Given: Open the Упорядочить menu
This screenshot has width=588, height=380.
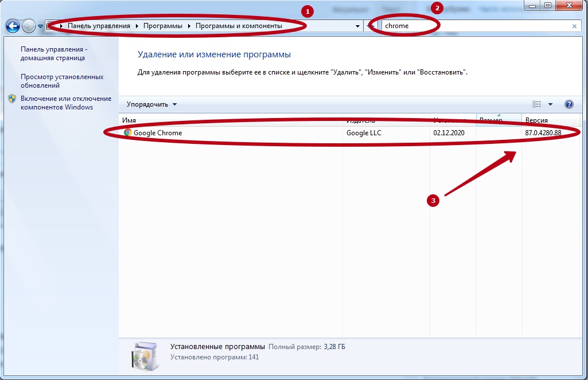Looking at the screenshot, I should point(151,104).
